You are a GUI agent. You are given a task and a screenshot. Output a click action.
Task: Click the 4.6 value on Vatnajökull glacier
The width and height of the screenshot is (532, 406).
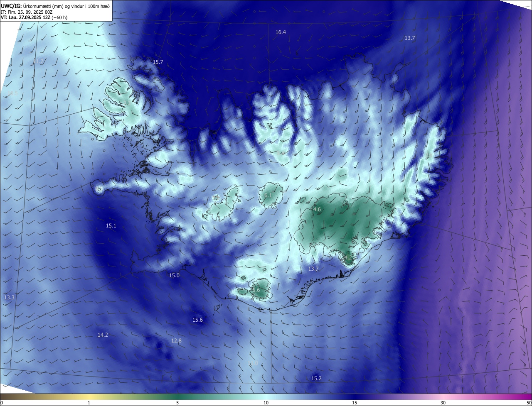pos(317,210)
